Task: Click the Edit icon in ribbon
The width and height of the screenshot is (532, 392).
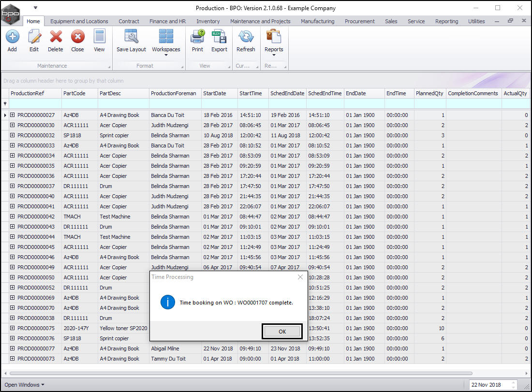Action: (34, 37)
